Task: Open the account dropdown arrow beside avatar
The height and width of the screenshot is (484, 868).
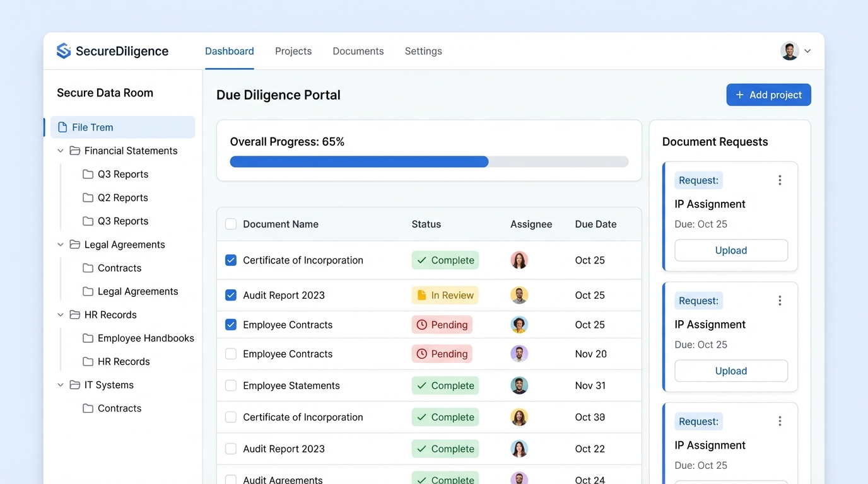Action: point(807,51)
